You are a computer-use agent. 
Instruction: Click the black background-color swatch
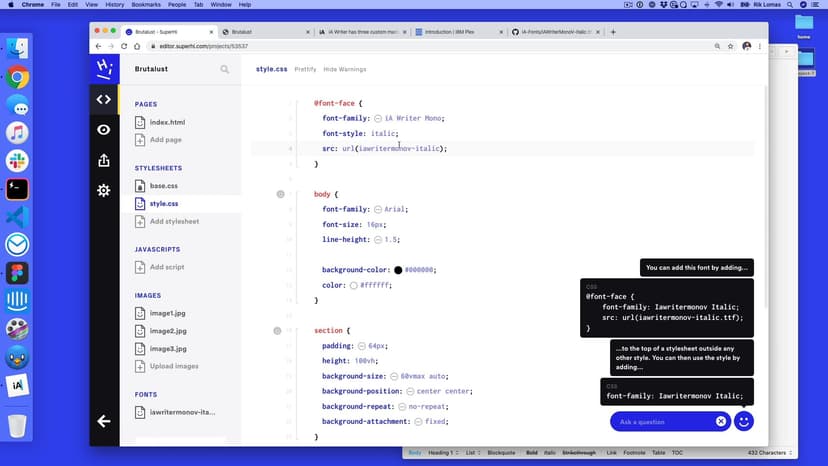point(398,270)
